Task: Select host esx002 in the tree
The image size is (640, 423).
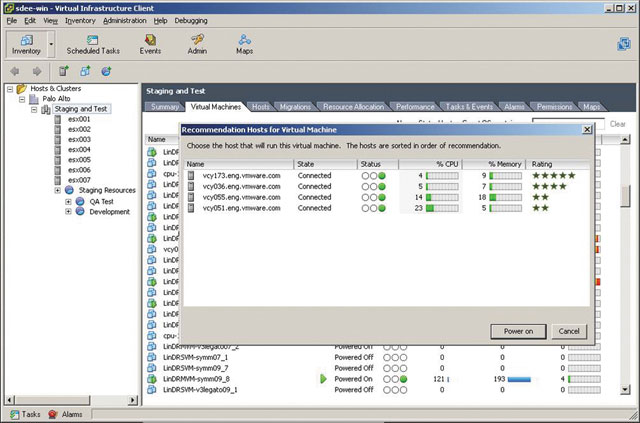Action: pyautogui.click(x=79, y=129)
